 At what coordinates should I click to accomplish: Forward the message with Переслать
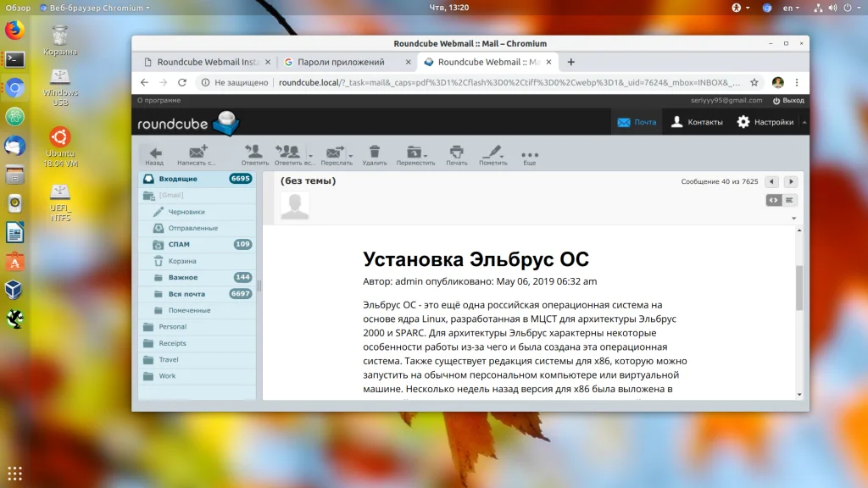(335, 156)
